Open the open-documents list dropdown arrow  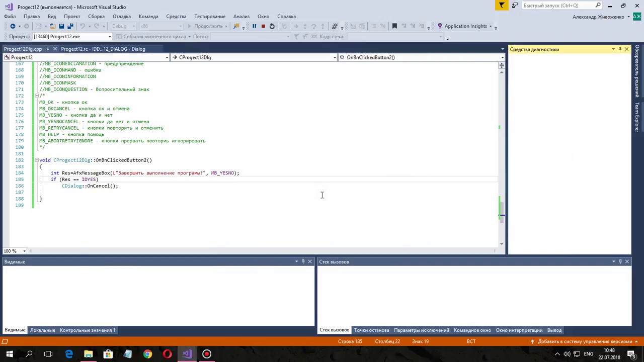[x=502, y=49]
